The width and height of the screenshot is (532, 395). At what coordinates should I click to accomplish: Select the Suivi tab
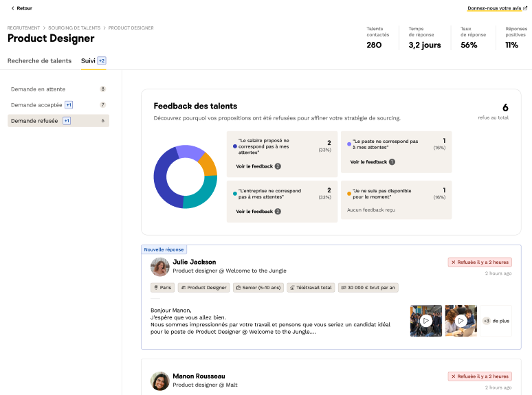click(88, 60)
